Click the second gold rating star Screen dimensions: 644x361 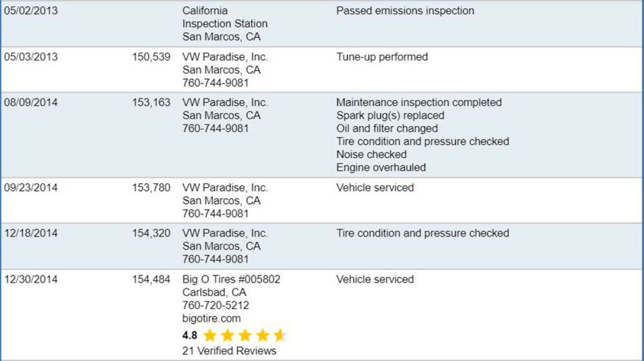[x=228, y=336]
